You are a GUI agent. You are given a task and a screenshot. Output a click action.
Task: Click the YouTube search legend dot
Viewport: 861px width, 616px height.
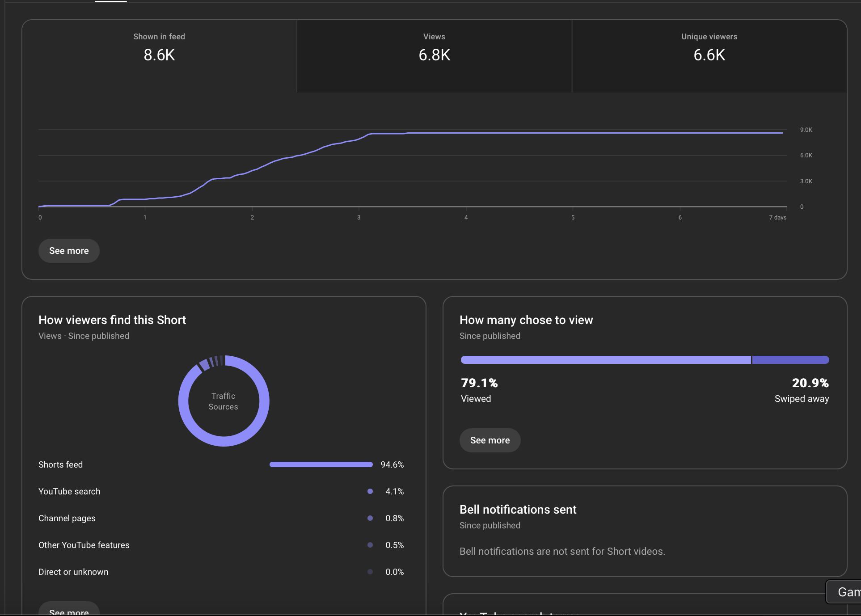[x=370, y=491]
